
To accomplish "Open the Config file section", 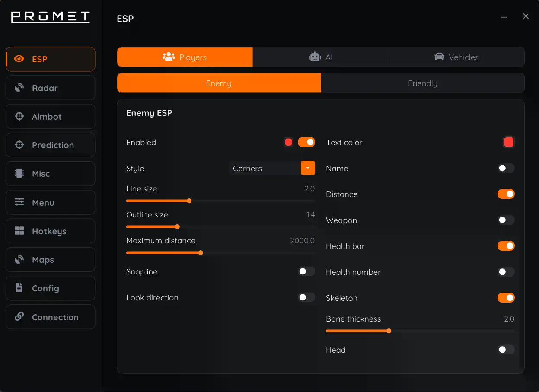I will coord(51,288).
